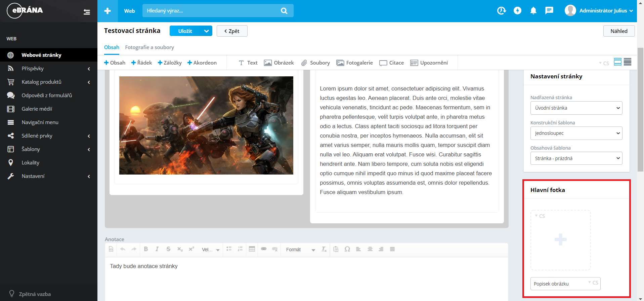
Task: Open Odpovědi z formulářů in sidebar
Action: click(x=49, y=96)
